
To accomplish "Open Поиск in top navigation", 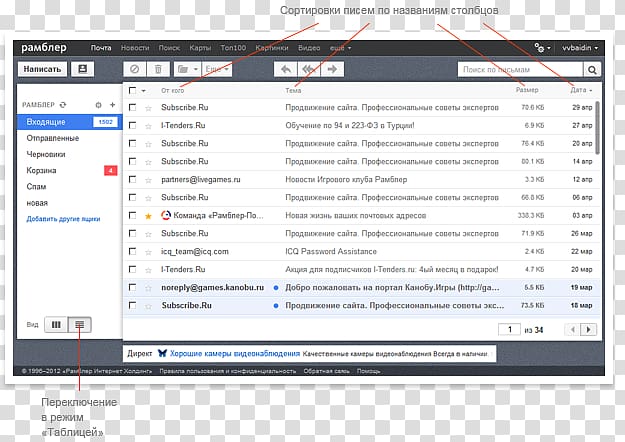I will pos(169,48).
